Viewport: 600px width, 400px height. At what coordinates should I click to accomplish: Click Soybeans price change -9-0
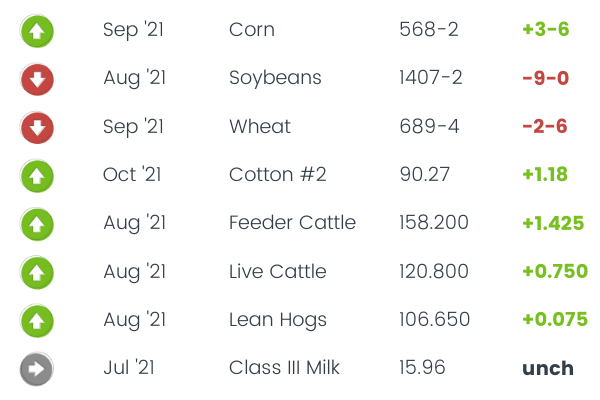coord(545,78)
